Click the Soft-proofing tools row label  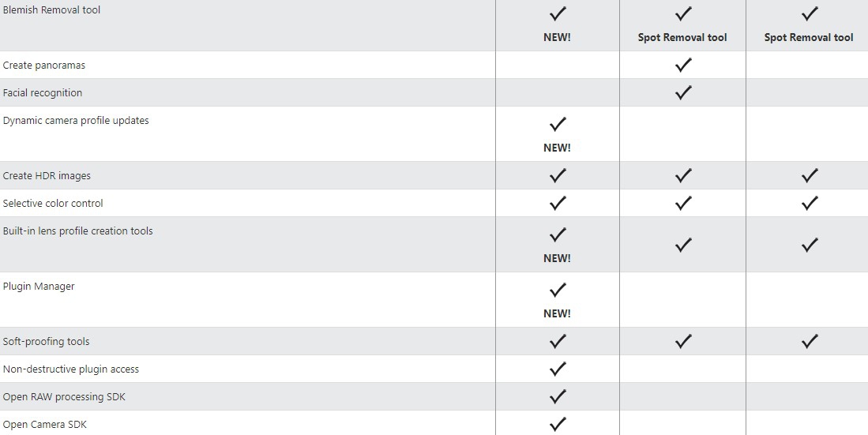pos(46,342)
